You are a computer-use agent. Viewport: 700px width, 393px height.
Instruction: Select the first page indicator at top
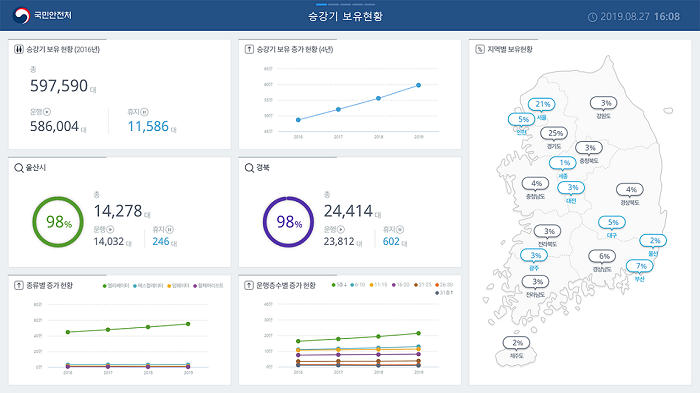coord(321,4)
